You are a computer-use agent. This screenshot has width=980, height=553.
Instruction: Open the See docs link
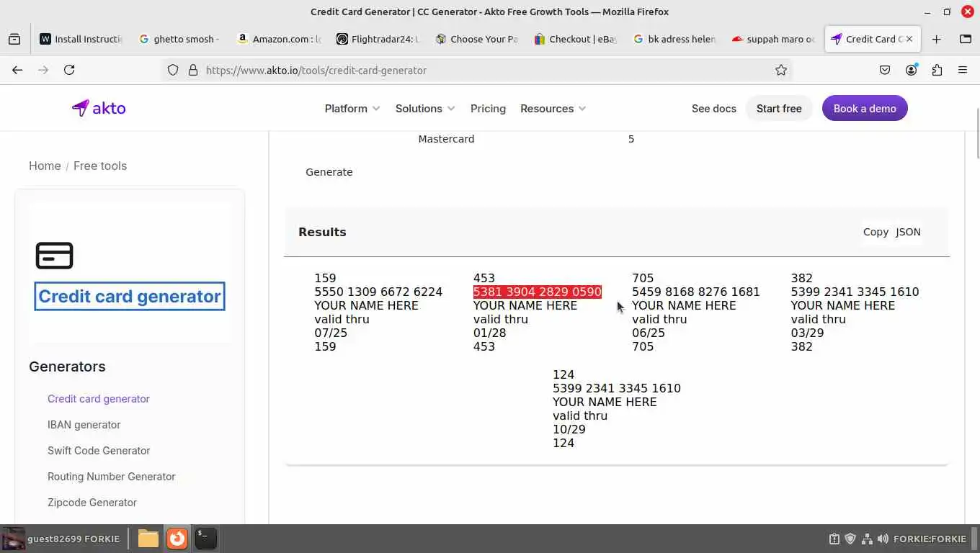click(713, 109)
